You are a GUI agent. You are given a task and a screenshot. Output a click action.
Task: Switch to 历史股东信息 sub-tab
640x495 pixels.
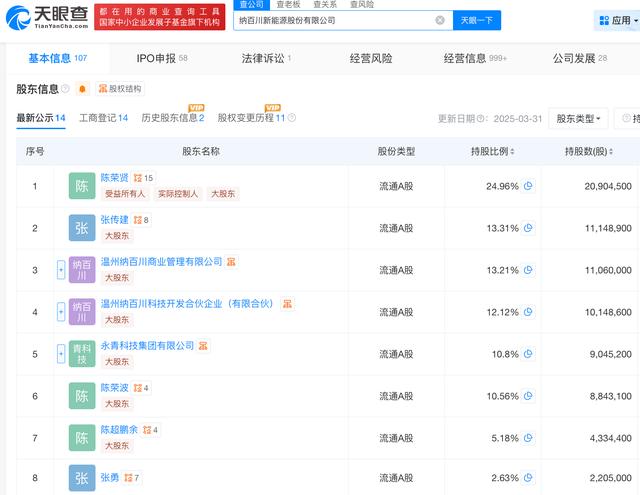[173, 118]
